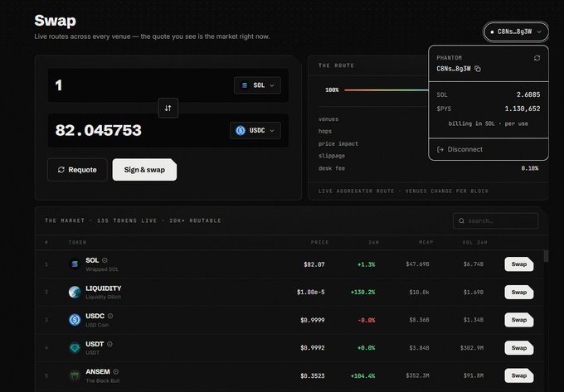Collapse the C8Ns…8g3W wallet dropdown
The width and height of the screenshot is (564, 392).
(x=516, y=31)
